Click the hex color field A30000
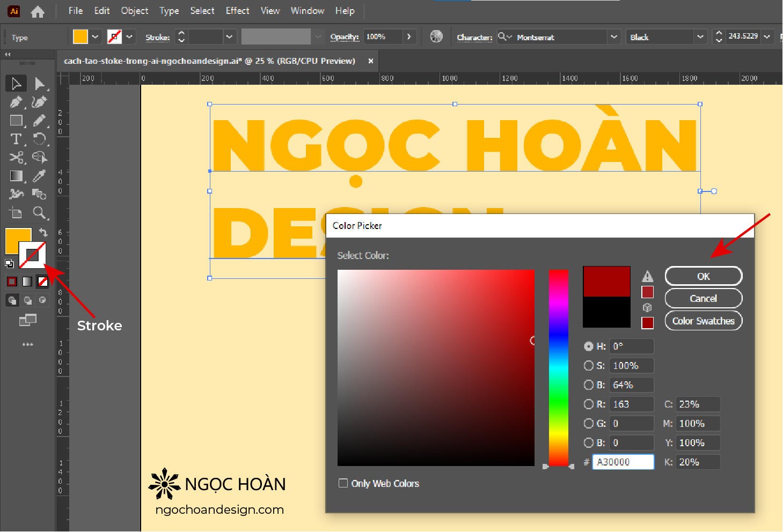This screenshot has width=783, height=532. point(623,462)
